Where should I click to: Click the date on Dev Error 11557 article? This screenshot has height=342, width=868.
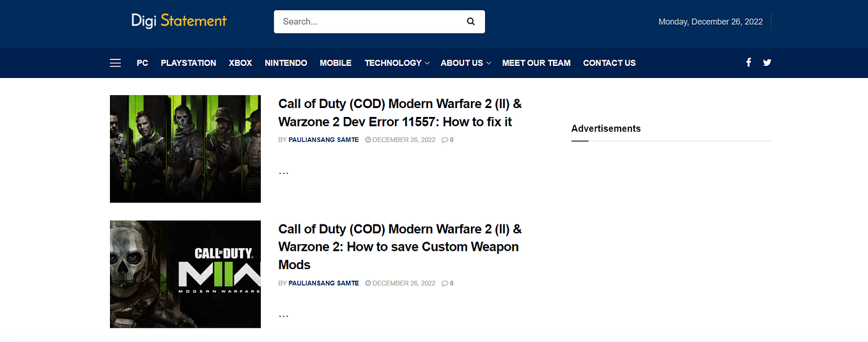point(400,140)
